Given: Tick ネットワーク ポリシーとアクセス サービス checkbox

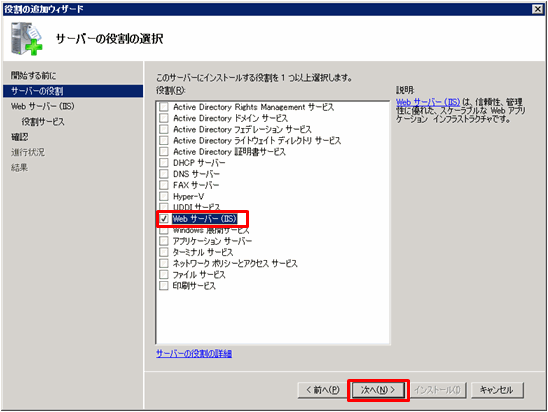Looking at the screenshot, I should tap(164, 263).
